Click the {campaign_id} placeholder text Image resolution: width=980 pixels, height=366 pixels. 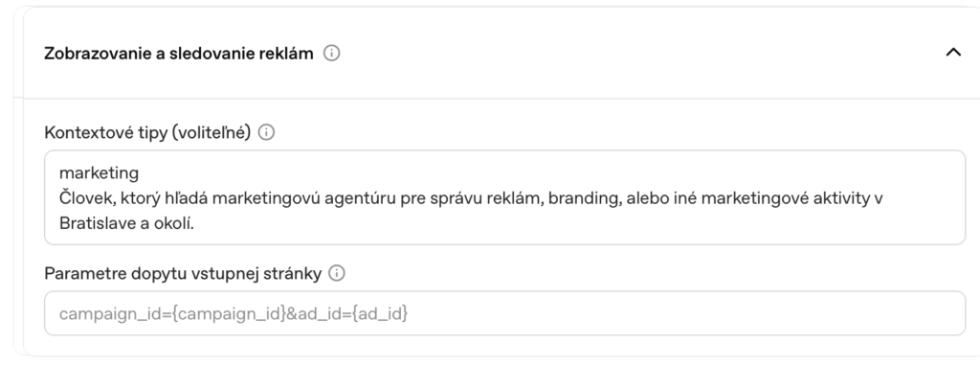tap(229, 313)
